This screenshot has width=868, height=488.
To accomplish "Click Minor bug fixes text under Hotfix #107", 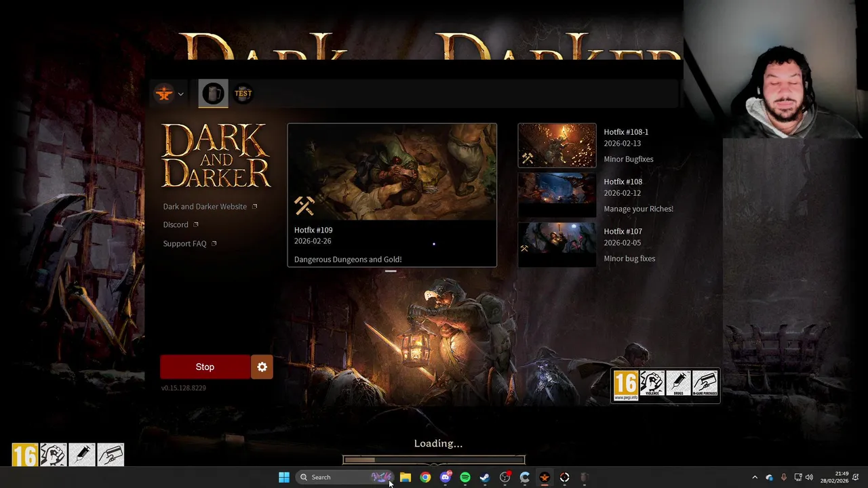I will click(629, 258).
